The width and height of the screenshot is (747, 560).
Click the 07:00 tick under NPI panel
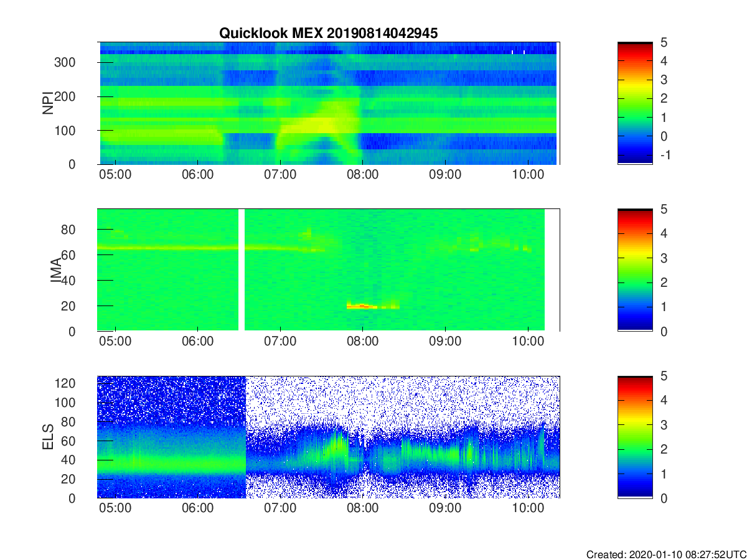280,174
